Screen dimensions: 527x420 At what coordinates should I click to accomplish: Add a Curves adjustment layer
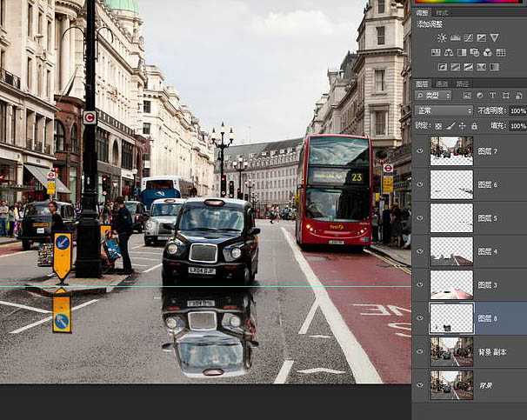469,38
